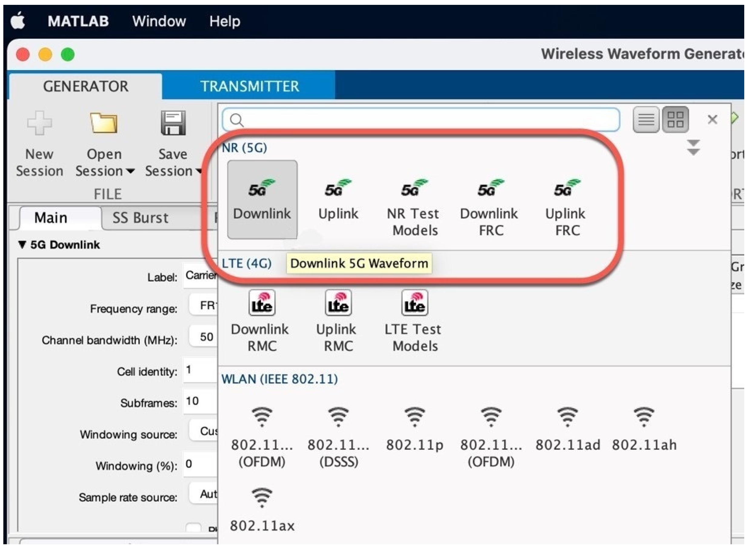Viewport: 750px width, 560px height.
Task: Collapse the 5G Downlink section
Action: [22, 245]
